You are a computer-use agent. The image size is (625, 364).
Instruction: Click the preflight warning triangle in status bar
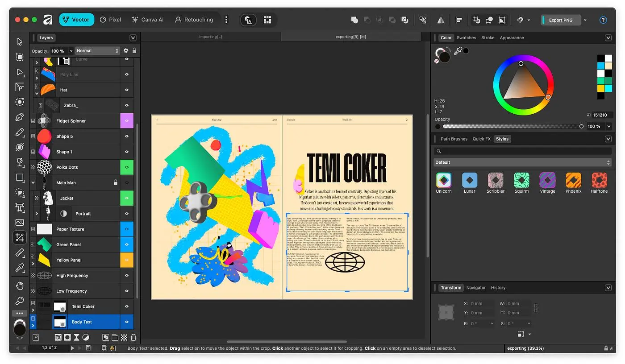113,348
